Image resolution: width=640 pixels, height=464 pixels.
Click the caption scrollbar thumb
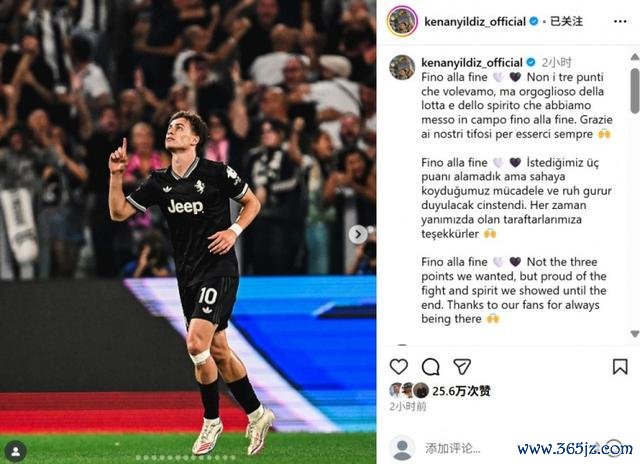(635, 91)
